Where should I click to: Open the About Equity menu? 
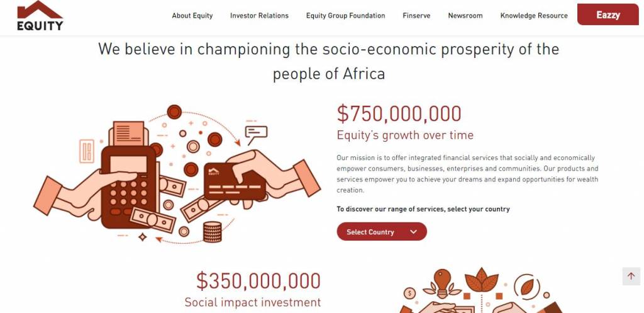pyautogui.click(x=192, y=16)
